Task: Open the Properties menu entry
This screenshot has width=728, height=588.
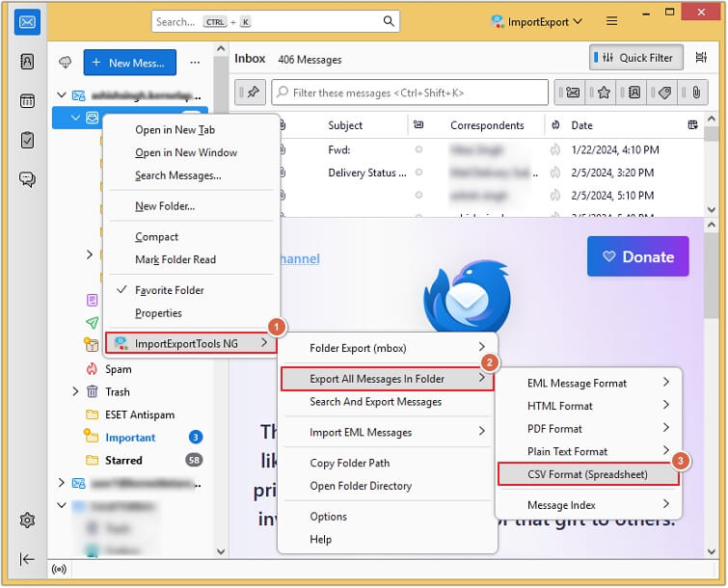Action: (x=191, y=312)
